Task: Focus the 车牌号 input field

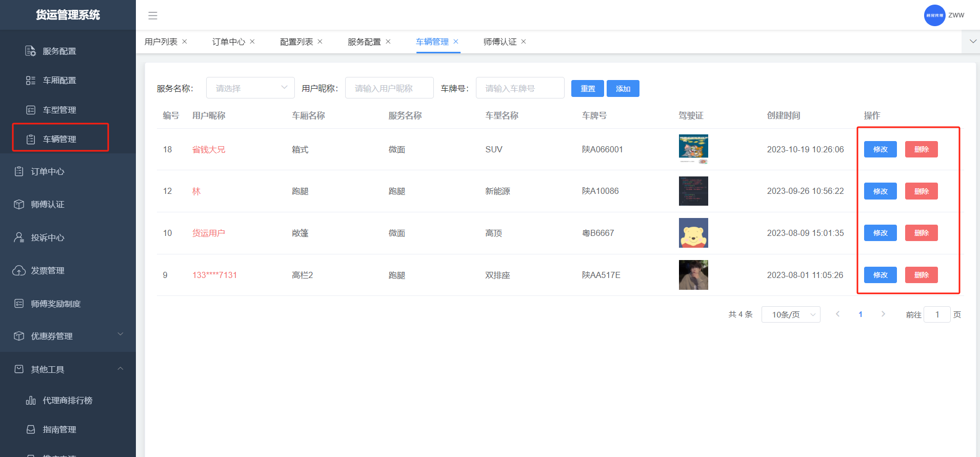Action: point(519,88)
